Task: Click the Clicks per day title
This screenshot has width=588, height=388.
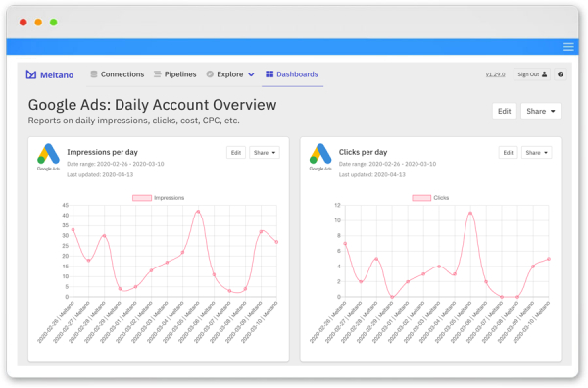Action: click(363, 152)
